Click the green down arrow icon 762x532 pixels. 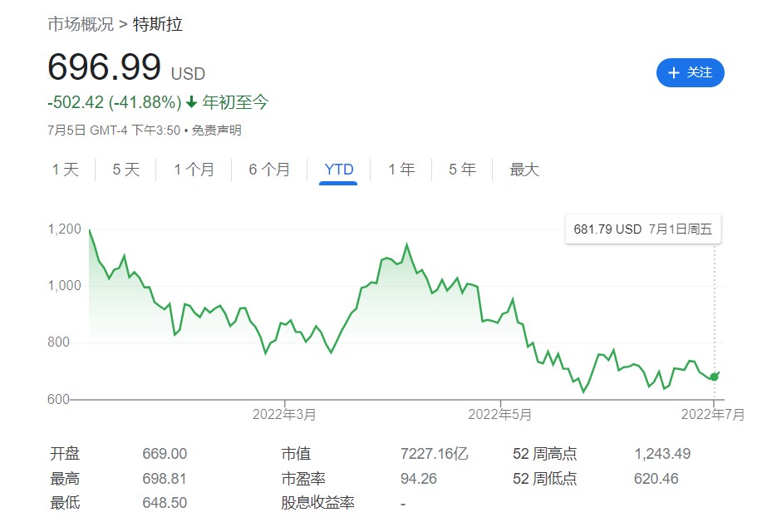192,102
